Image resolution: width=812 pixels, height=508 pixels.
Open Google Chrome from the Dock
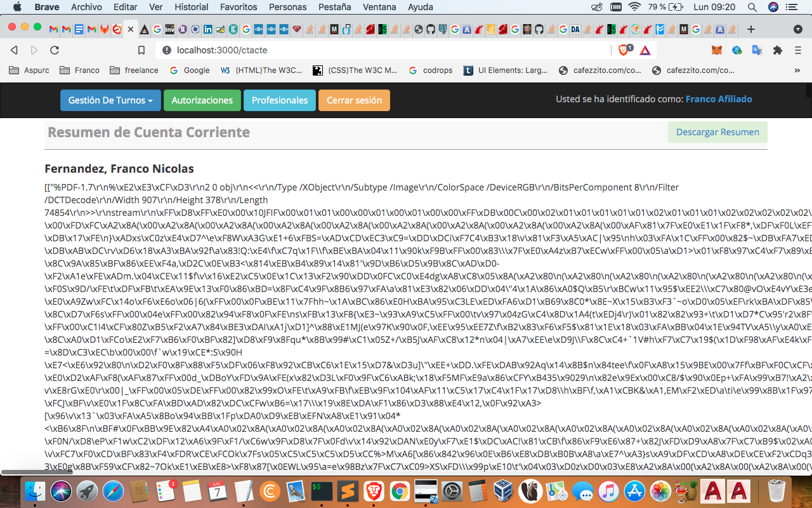tap(400, 491)
